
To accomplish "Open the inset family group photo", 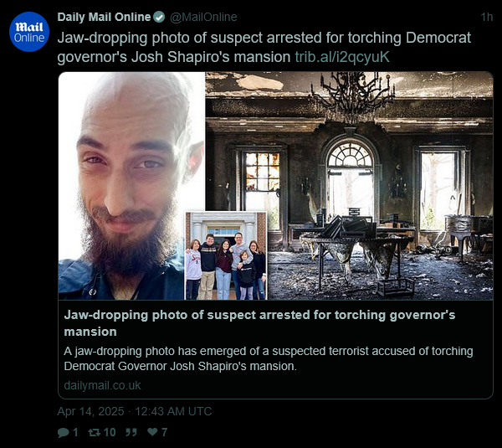I will pyautogui.click(x=226, y=255).
